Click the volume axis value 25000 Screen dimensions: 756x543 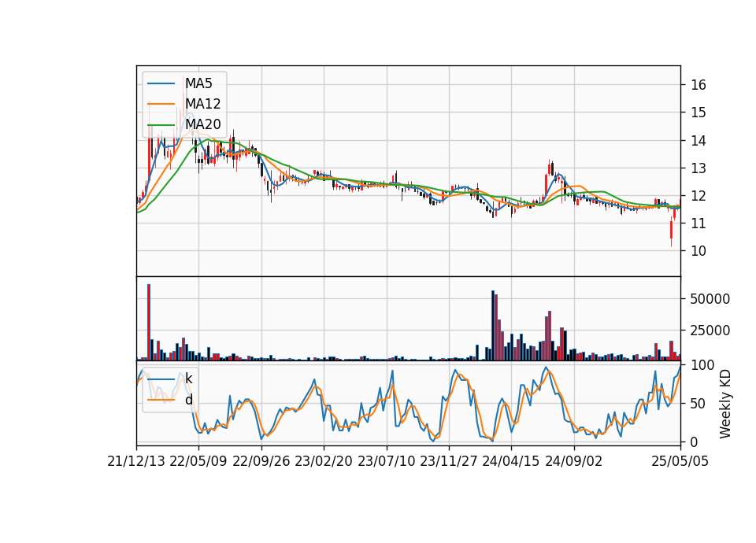(x=710, y=331)
